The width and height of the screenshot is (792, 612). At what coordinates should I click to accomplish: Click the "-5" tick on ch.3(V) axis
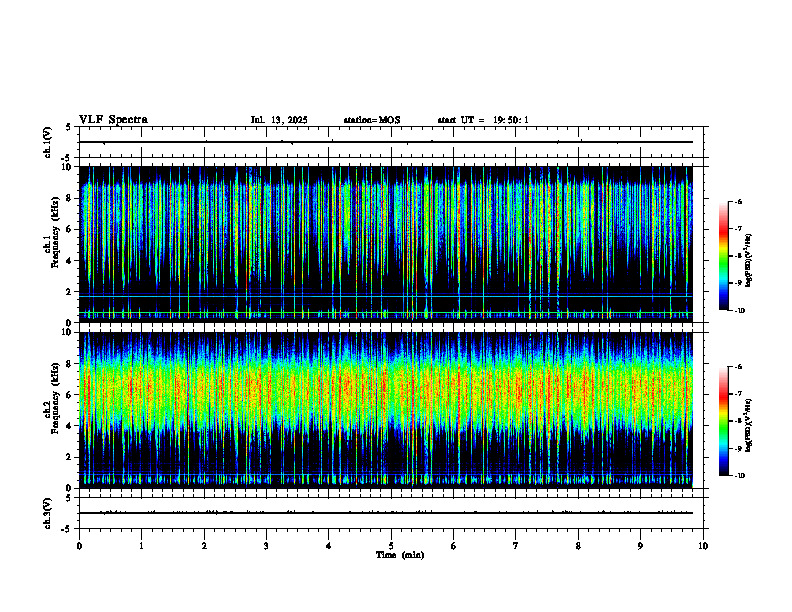[67, 529]
